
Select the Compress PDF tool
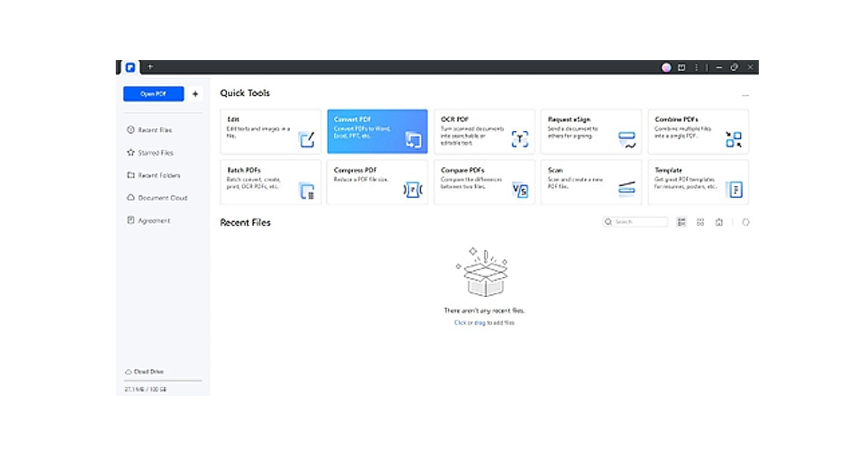pyautogui.click(x=378, y=182)
